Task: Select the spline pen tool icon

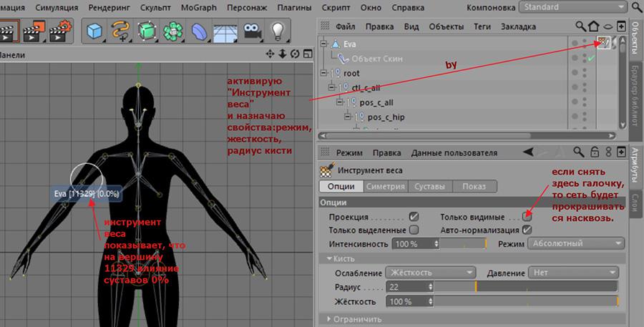Action: 120,31
